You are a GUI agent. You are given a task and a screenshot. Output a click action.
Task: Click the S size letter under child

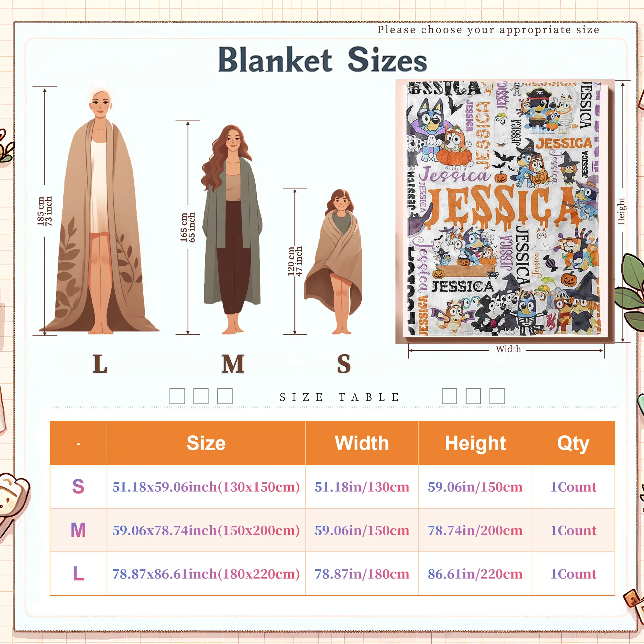click(344, 364)
